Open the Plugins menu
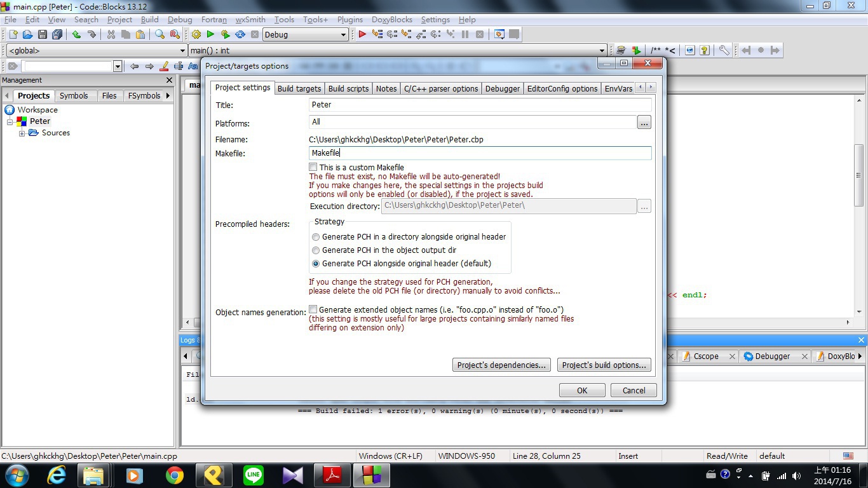This screenshot has height=488, width=868. click(x=350, y=20)
